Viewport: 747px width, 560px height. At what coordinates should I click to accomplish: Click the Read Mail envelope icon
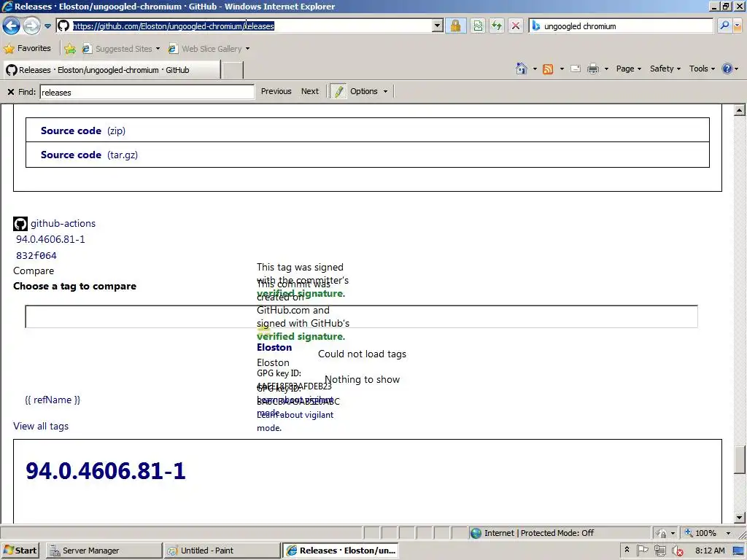click(x=576, y=69)
